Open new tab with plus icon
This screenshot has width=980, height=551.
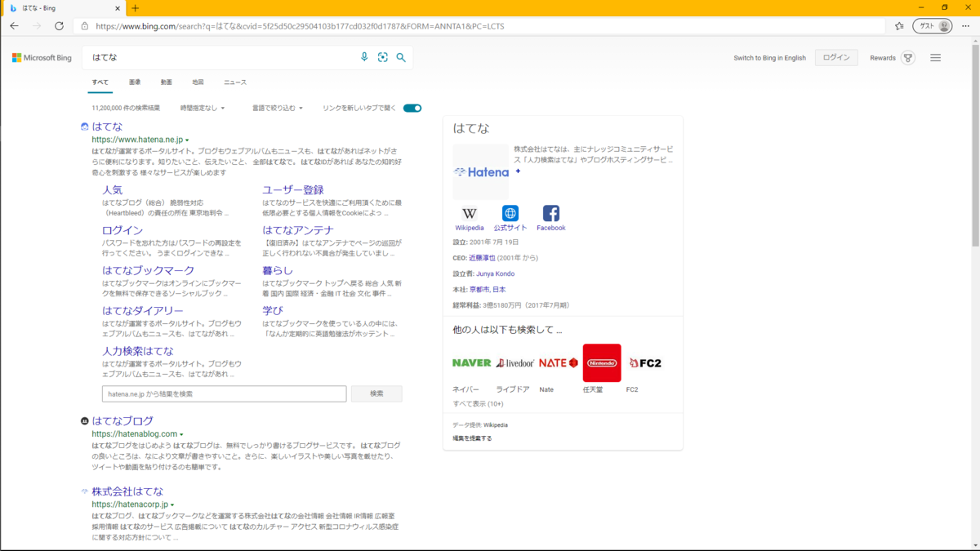[x=136, y=8]
